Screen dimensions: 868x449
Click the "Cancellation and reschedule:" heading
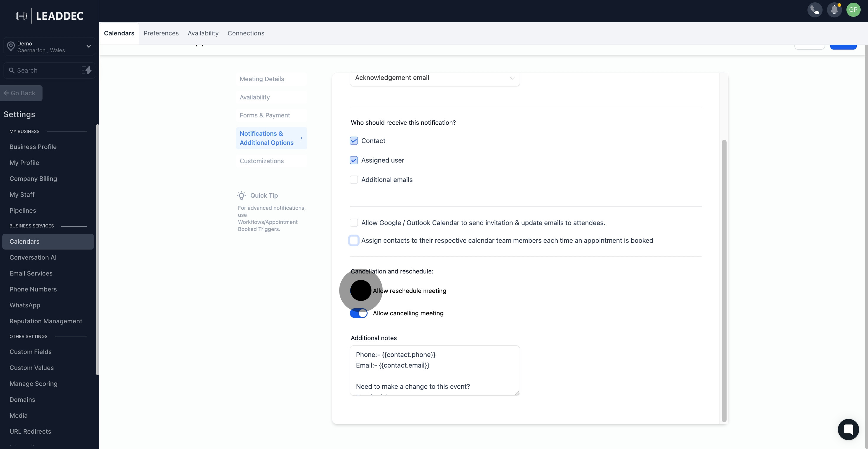click(x=392, y=271)
